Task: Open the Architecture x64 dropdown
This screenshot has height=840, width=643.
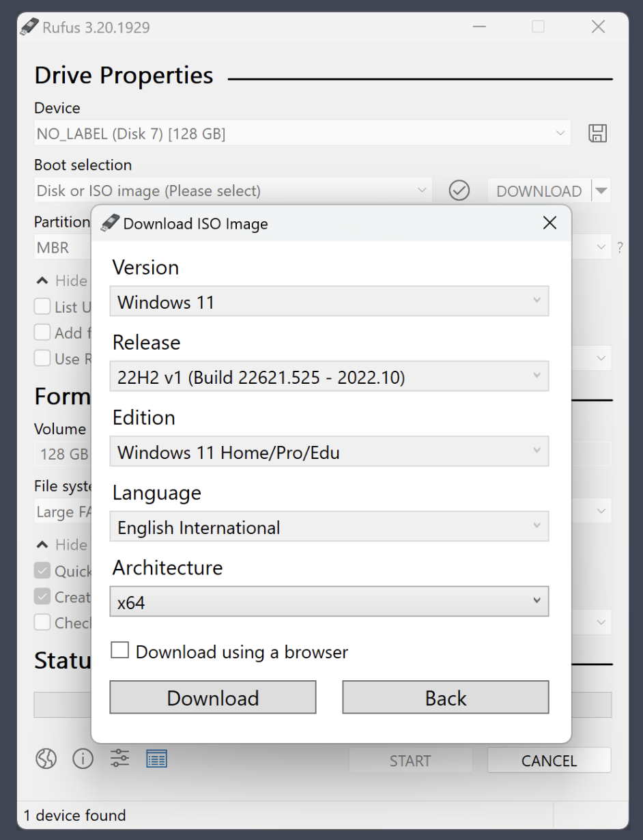Action: (329, 602)
